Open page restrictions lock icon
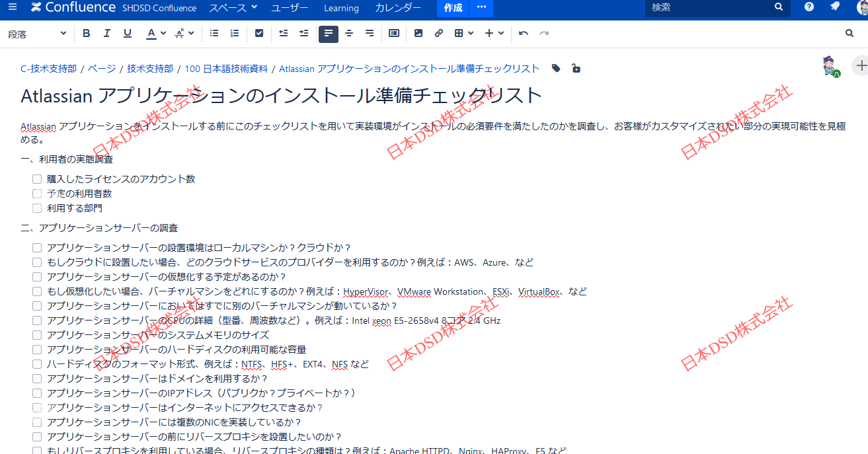The image size is (868, 454). point(576,68)
